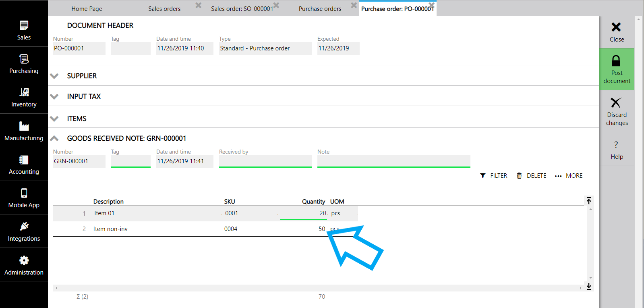Image resolution: width=644 pixels, height=308 pixels.
Task: Switch to the Sales orders tab
Action: point(164,8)
